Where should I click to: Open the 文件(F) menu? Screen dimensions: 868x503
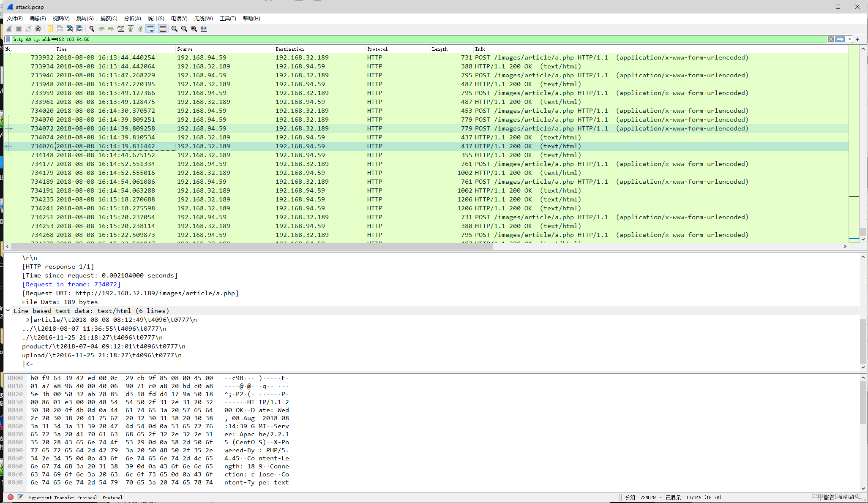15,19
